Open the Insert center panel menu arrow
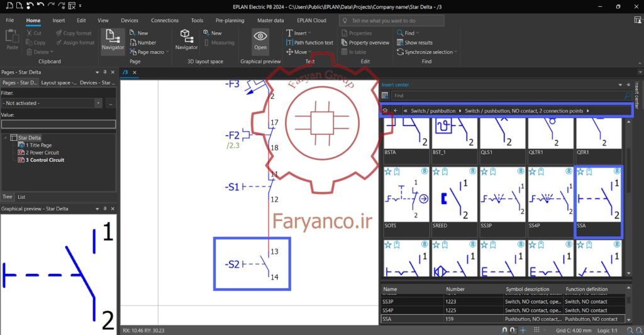644x335 pixels. pyautogui.click(x=620, y=84)
